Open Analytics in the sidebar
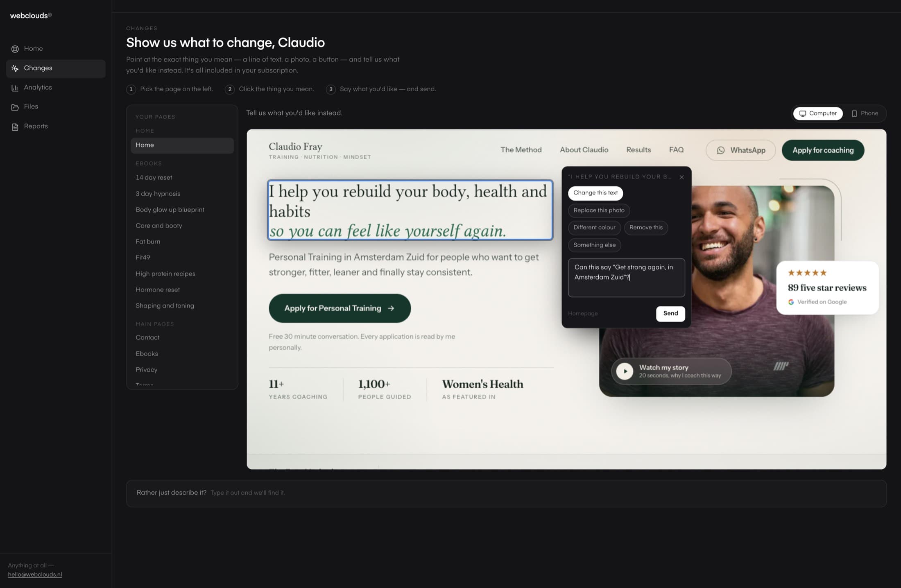Viewport: 901px width, 588px height. (56, 88)
